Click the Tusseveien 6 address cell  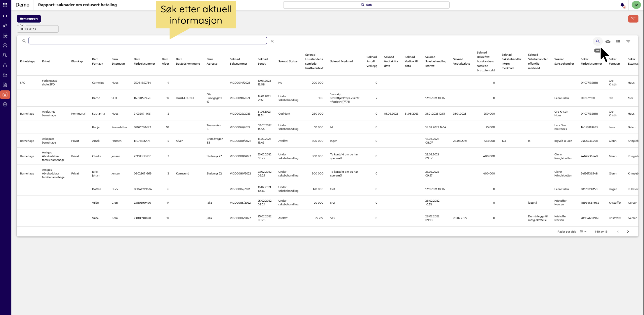[214, 127]
